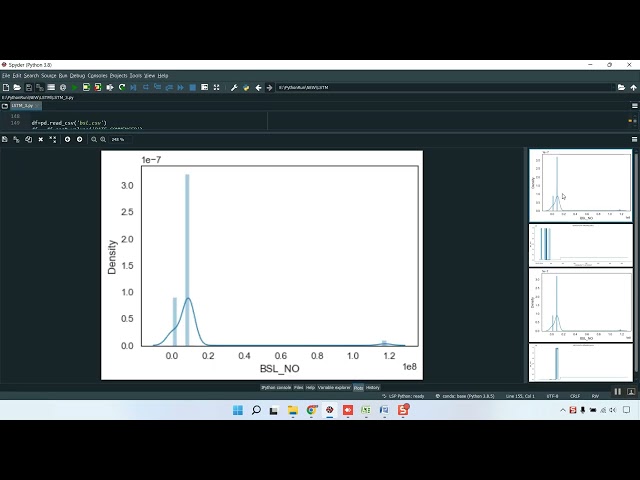This screenshot has width=640, height=480.
Task: Open Chrome from the taskbar
Action: coord(311,410)
